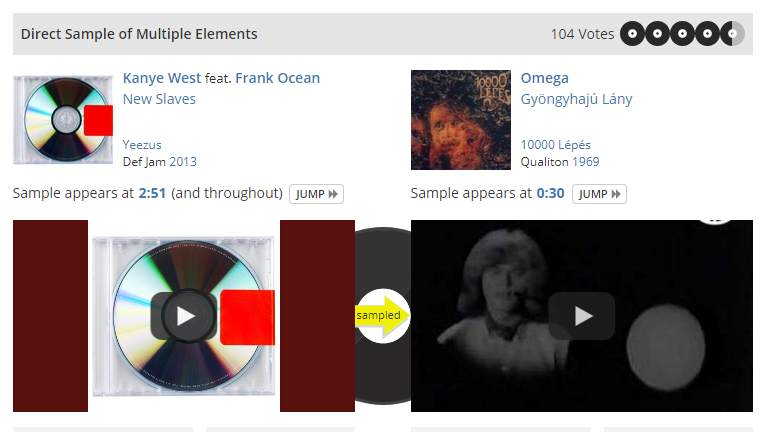The width and height of the screenshot is (766, 432).
Task: Rate with the fourth vinyl record icon
Action: coord(707,34)
